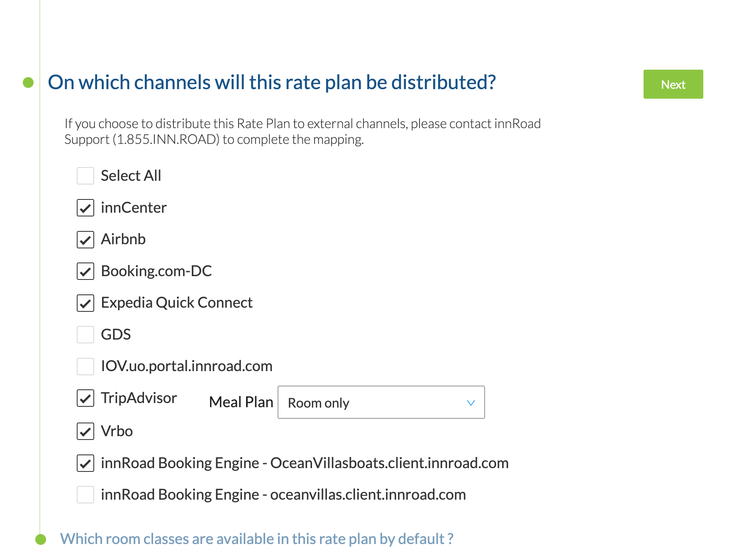
Task: Click the channels distribution section heading
Action: click(272, 82)
